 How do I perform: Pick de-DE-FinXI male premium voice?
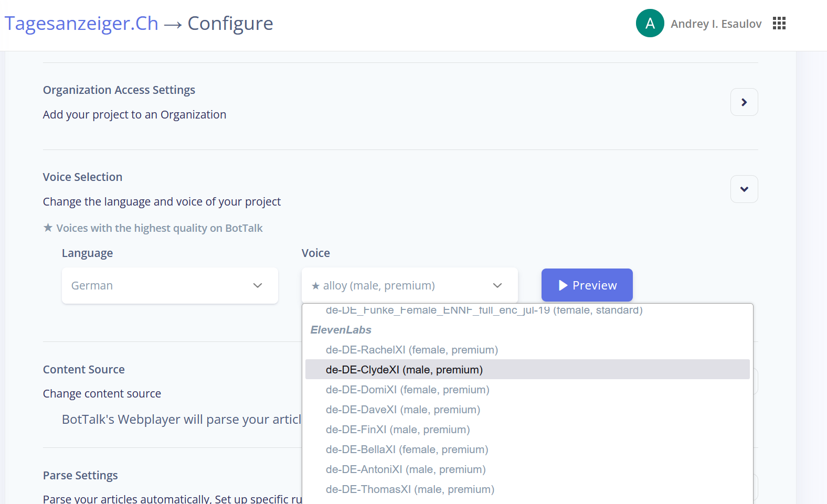pyautogui.click(x=397, y=430)
